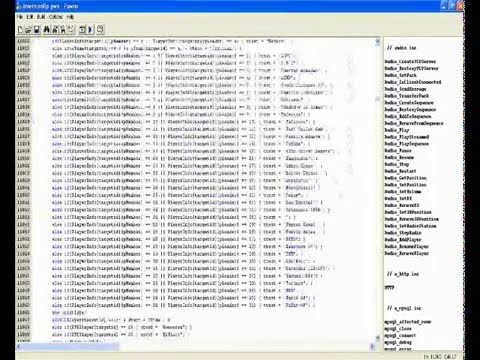Click the Find and Replace icon
480x360 pixels.
[x=63, y=30]
